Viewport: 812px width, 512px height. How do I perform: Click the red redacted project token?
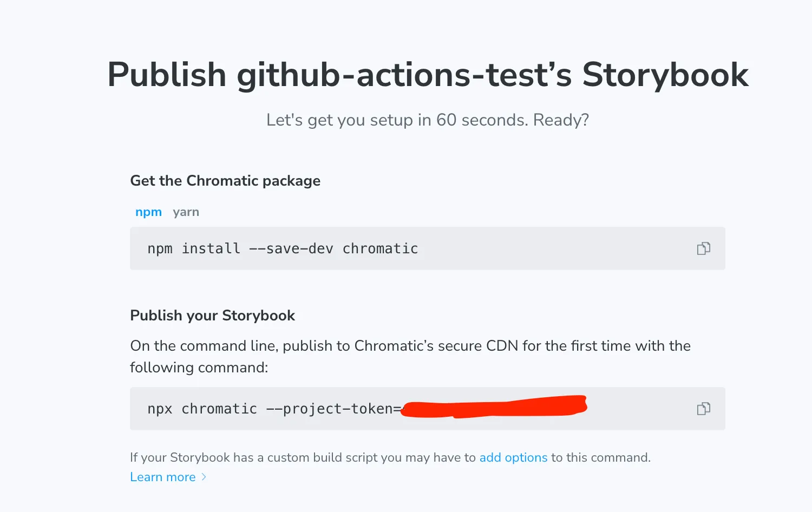[494, 406]
